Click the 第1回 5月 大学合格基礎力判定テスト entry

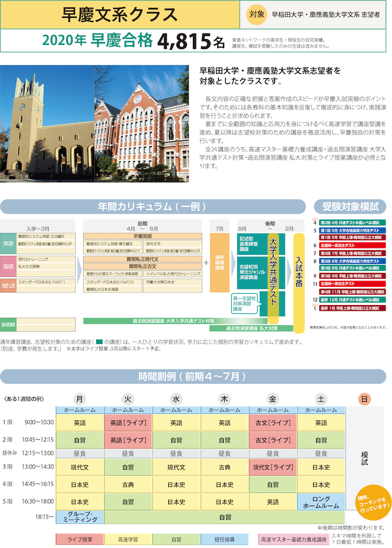(352, 231)
